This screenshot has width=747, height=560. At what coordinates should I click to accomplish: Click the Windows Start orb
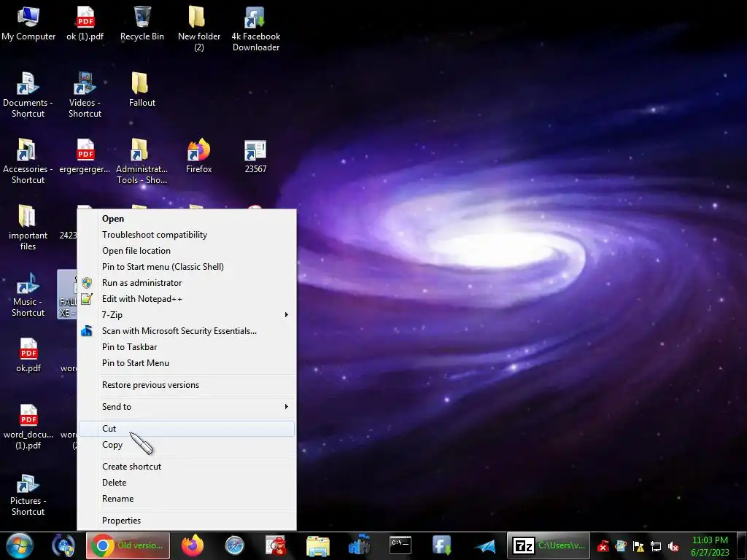tap(20, 545)
